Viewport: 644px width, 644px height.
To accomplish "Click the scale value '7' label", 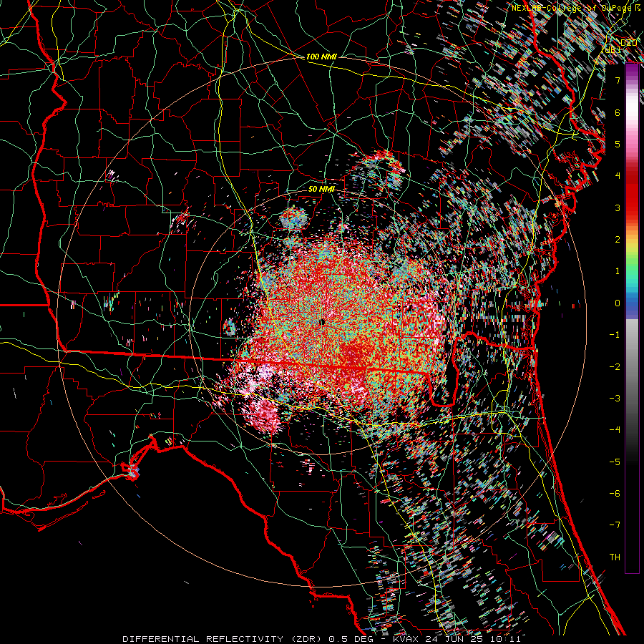I will pyautogui.click(x=618, y=80).
